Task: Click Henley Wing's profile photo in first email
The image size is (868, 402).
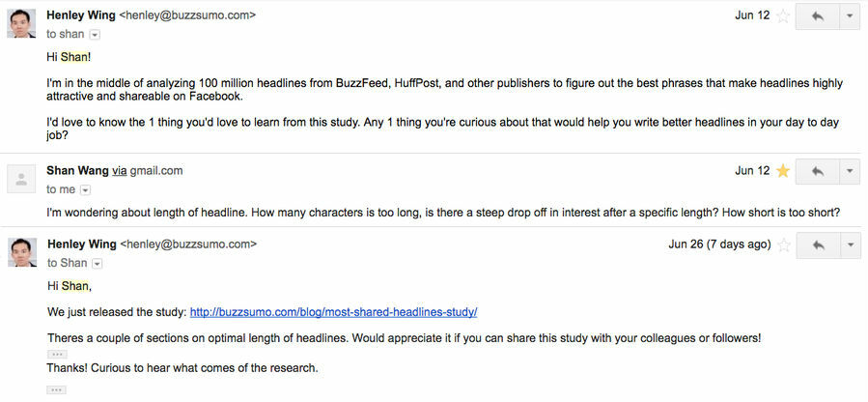Action: (21, 23)
